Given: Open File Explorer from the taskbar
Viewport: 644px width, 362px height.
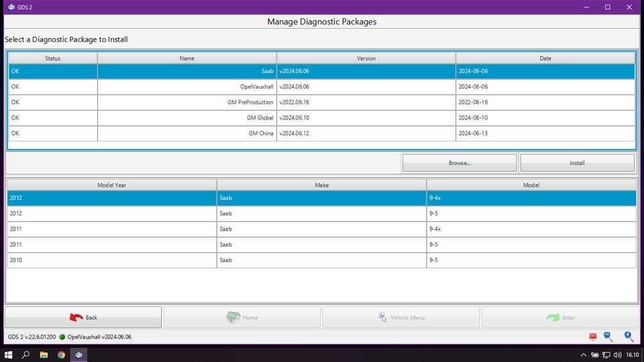Looking at the screenshot, I should coord(44,355).
